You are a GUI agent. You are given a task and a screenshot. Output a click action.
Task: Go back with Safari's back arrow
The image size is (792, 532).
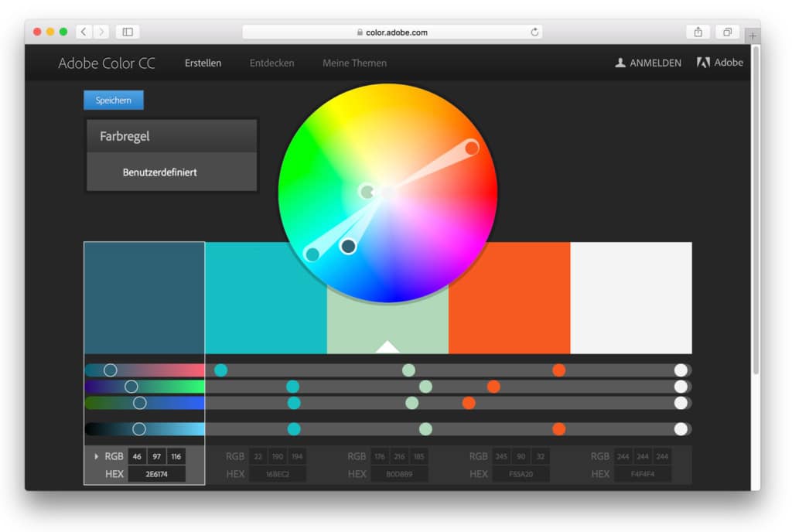point(84,32)
